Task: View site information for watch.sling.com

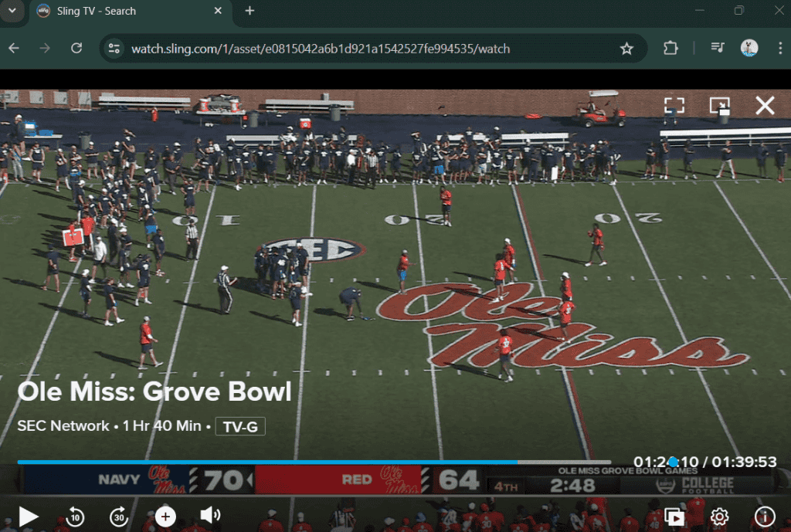Action: tap(114, 49)
